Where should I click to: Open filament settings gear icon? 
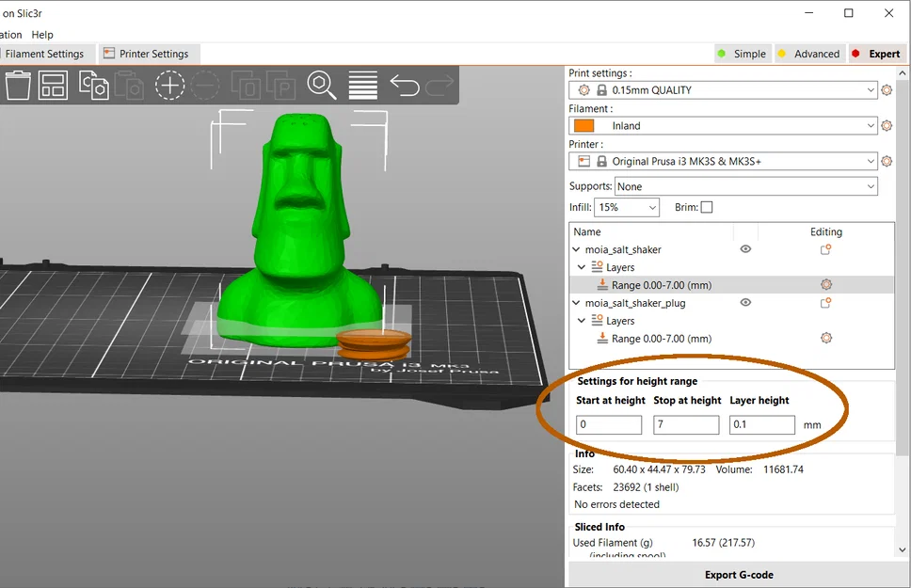pyautogui.click(x=887, y=125)
